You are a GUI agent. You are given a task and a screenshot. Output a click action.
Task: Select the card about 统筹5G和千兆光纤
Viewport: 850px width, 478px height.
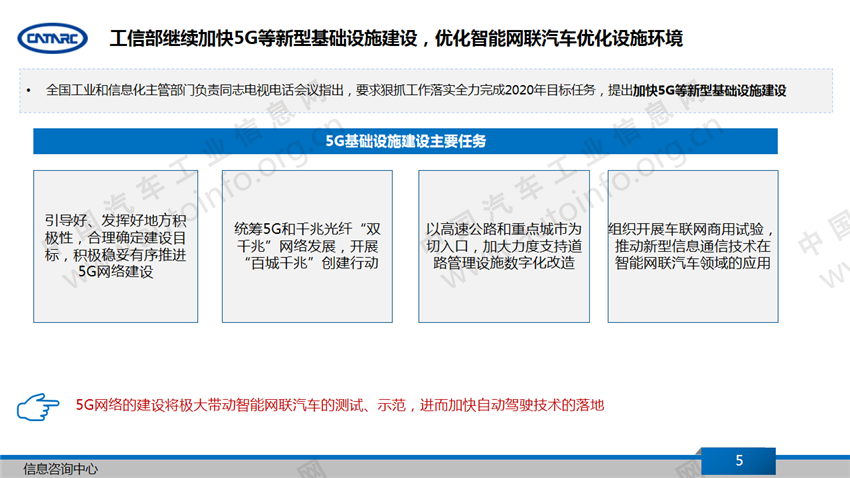pos(307,247)
